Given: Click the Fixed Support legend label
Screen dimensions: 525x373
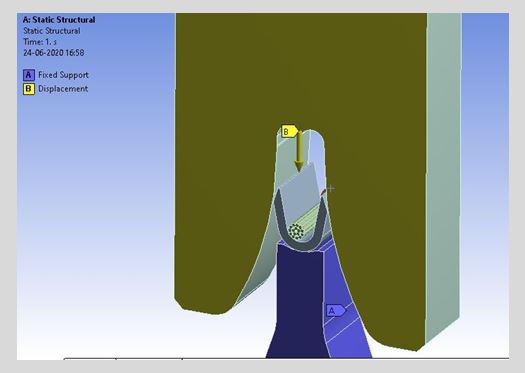Looking at the screenshot, I should 63,75.
